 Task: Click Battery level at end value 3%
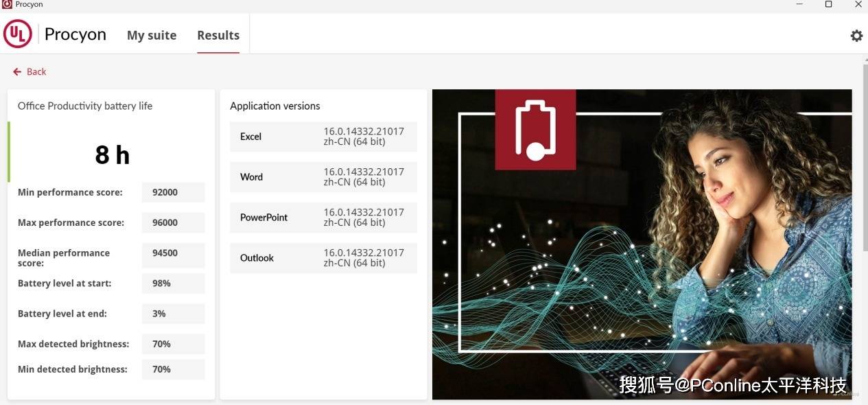174,314
